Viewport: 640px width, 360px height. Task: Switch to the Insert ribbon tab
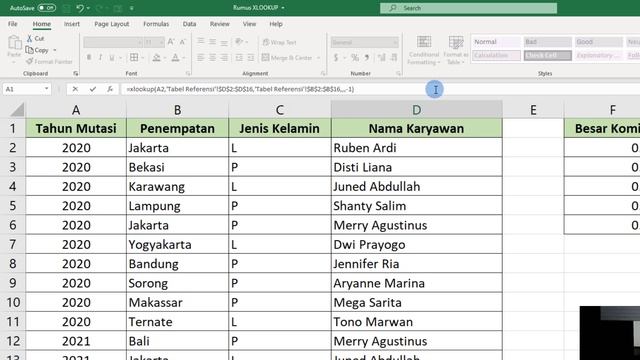(72, 24)
